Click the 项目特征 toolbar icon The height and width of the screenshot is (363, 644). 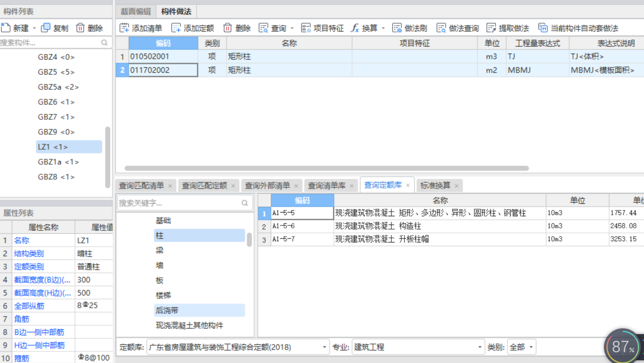tap(306, 28)
